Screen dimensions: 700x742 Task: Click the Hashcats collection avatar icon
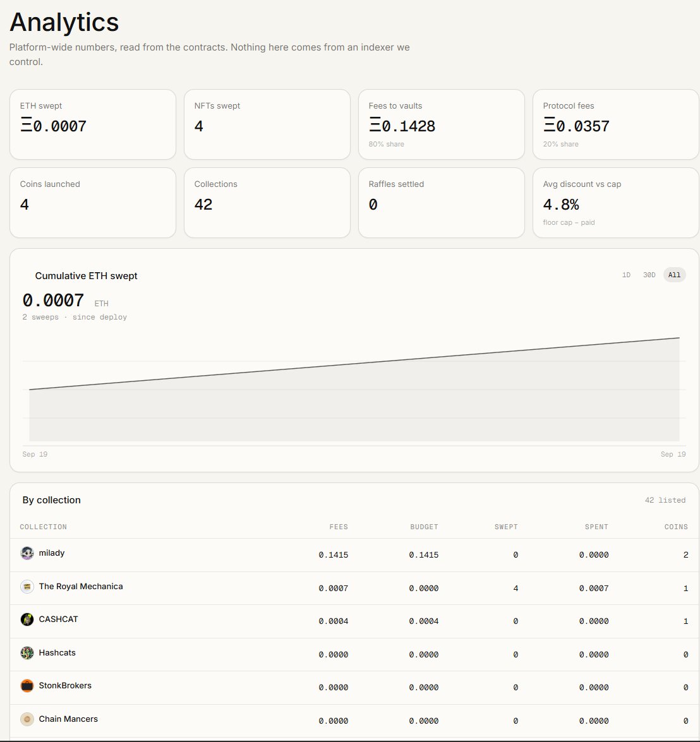(x=27, y=653)
